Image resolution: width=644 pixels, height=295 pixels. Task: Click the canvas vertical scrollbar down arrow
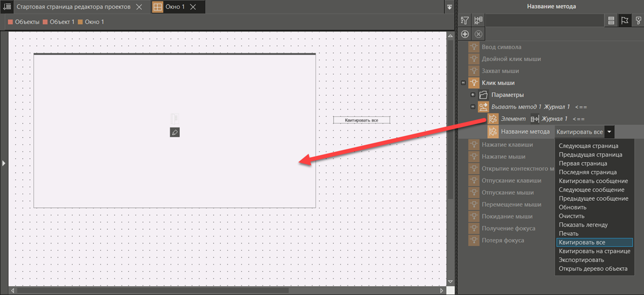click(451, 282)
